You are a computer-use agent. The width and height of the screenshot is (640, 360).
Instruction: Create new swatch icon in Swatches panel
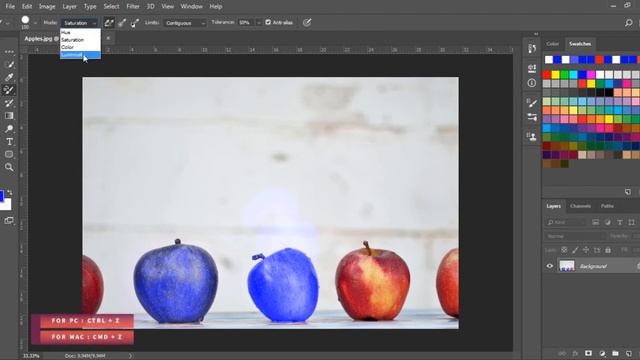point(628,192)
